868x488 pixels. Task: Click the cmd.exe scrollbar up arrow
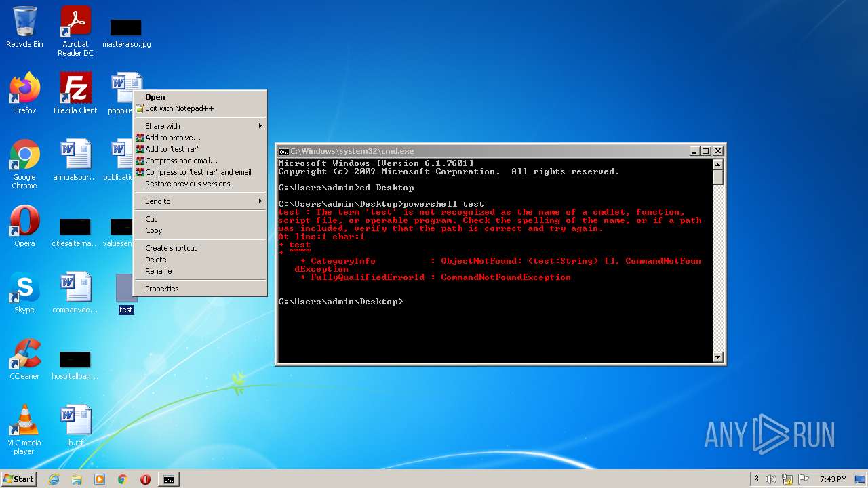pos(718,164)
